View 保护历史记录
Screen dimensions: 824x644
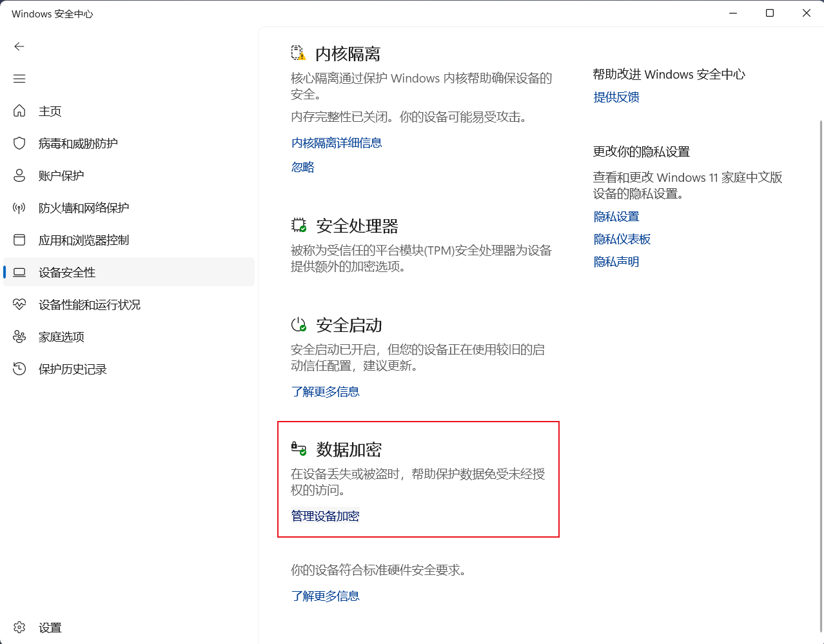point(129,369)
